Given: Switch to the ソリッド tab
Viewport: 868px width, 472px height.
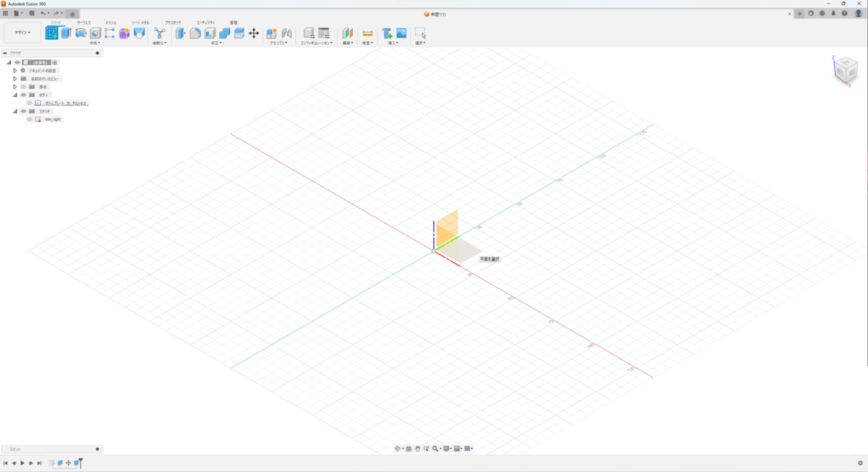Looking at the screenshot, I should [56, 22].
